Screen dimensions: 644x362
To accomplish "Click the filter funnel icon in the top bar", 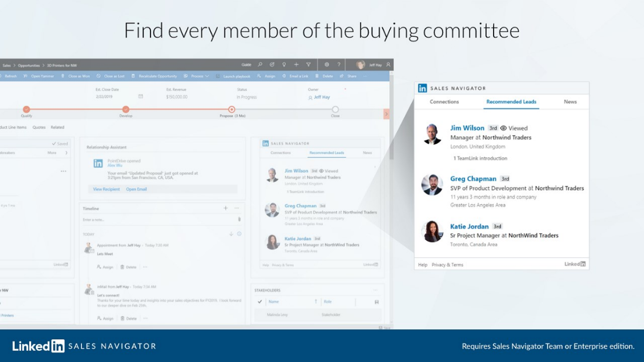I will 309,65.
